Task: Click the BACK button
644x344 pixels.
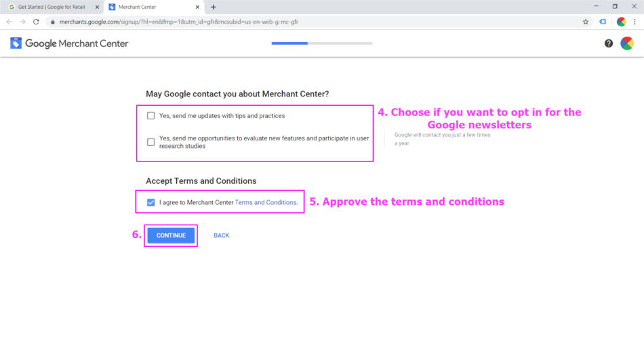Action: (x=221, y=235)
